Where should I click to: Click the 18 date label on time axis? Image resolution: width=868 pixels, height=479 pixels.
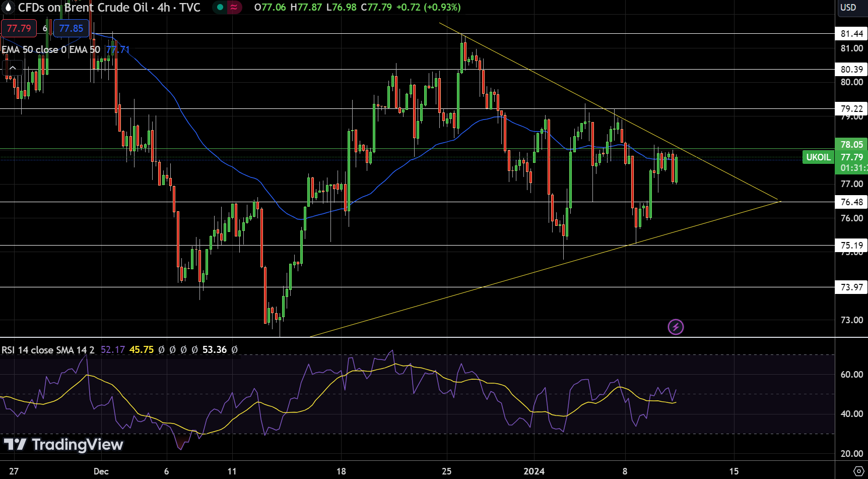tap(341, 471)
